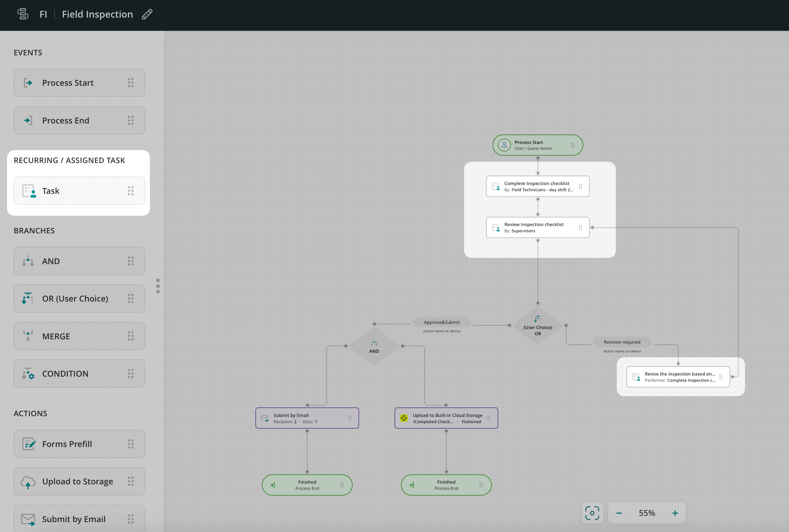
Task: Click the drag handle on Process Start node
Action: [572, 145]
